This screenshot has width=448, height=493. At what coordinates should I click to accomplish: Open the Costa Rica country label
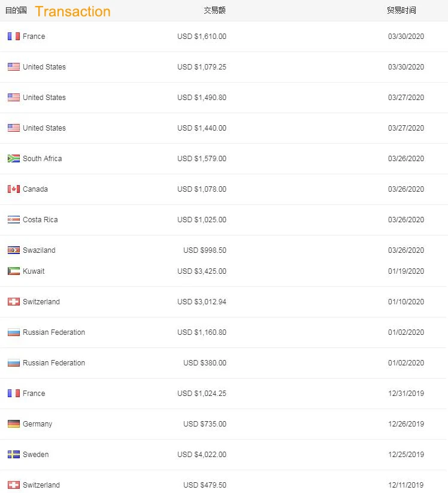(40, 220)
